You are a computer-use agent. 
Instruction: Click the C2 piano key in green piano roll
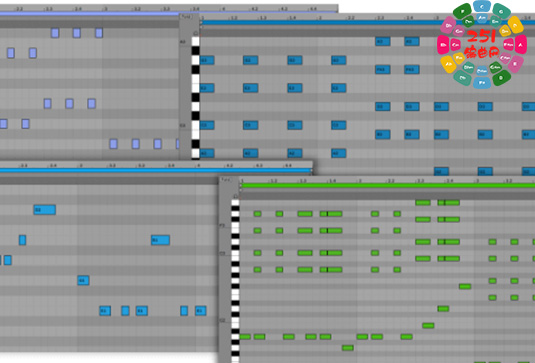[x=235, y=320]
